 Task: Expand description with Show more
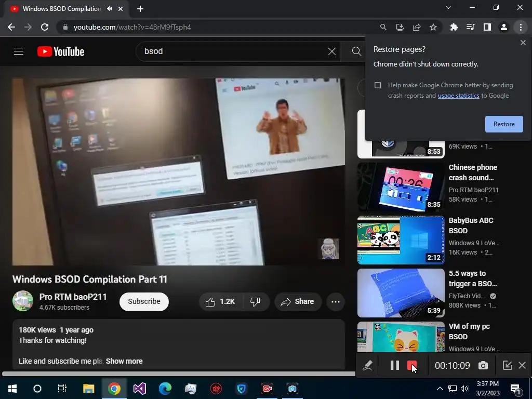124,362
